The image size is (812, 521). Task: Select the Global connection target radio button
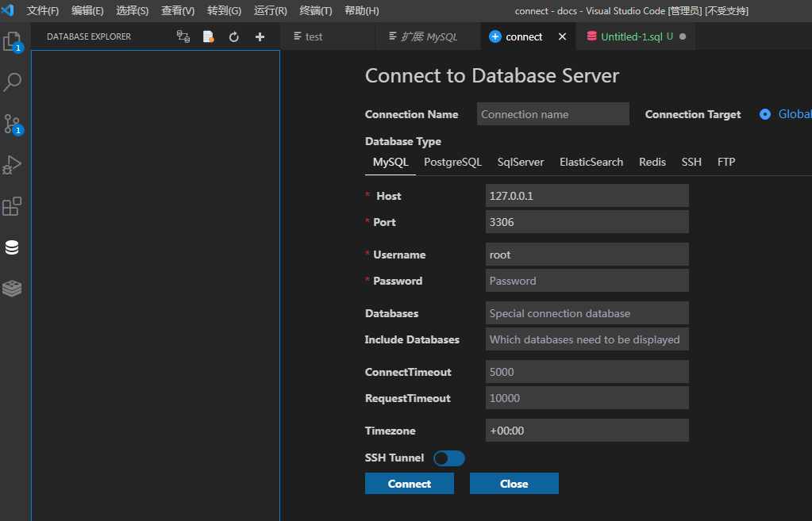764,114
